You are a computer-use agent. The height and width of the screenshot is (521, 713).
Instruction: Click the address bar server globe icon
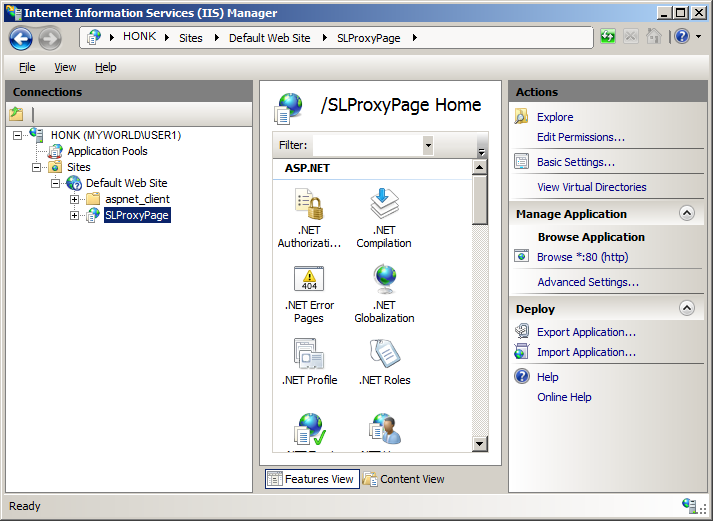(94, 37)
